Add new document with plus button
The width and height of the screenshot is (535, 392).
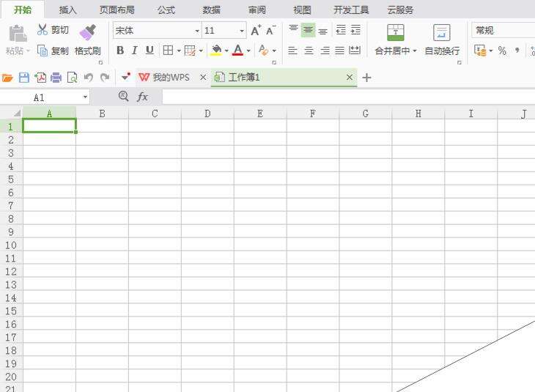tap(366, 78)
